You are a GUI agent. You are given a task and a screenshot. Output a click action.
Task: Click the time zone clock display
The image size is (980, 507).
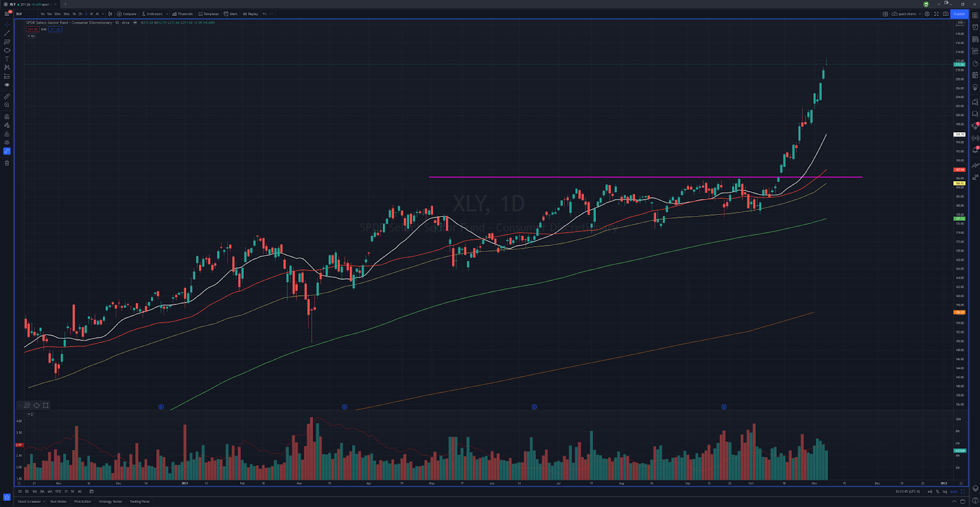point(908,491)
